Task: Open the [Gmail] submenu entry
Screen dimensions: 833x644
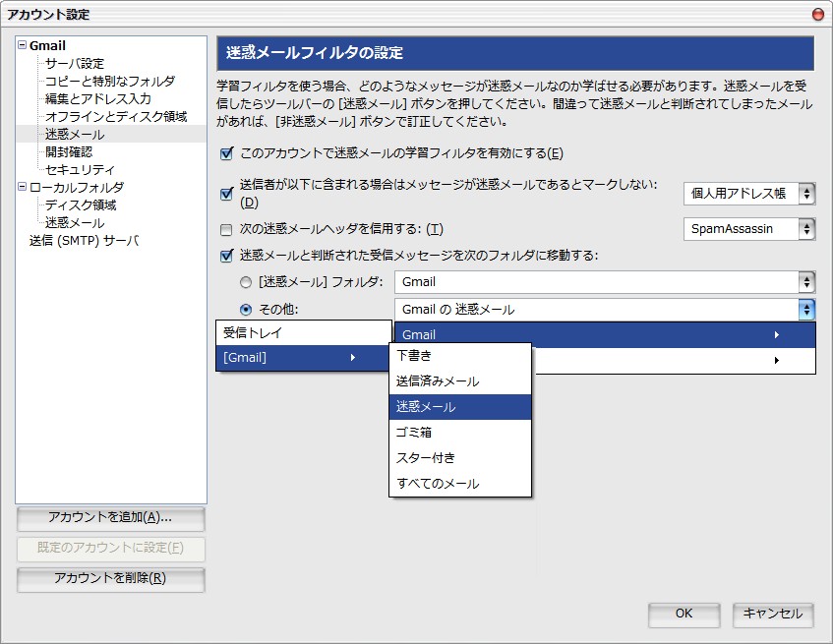Action: point(304,358)
